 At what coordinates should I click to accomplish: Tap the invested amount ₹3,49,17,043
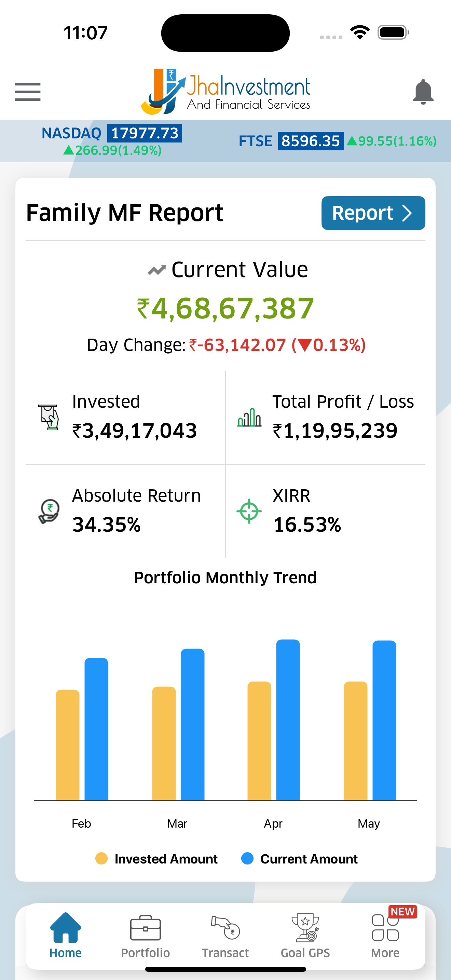pos(135,431)
